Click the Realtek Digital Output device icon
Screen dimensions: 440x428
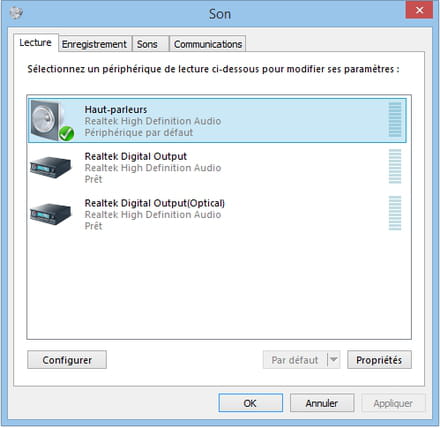[x=51, y=167]
